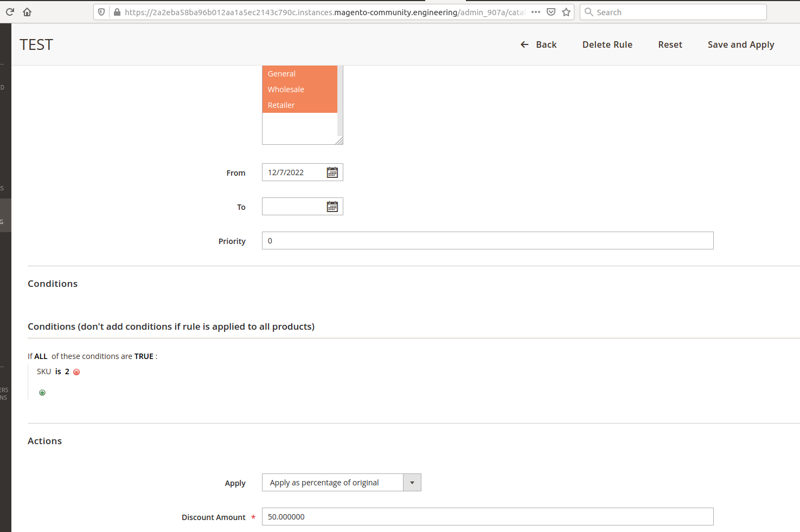This screenshot has height=532, width=800.
Task: Click the browser home icon
Action: 27,11
